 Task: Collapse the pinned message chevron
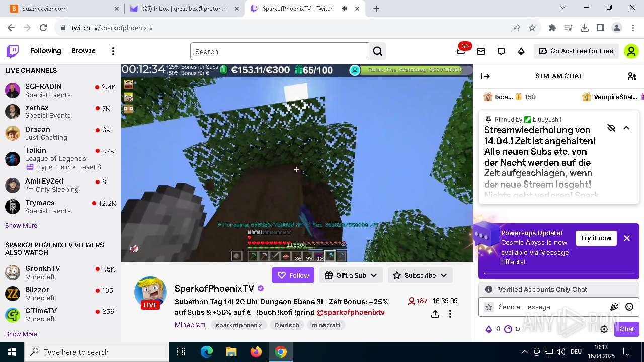click(x=626, y=128)
